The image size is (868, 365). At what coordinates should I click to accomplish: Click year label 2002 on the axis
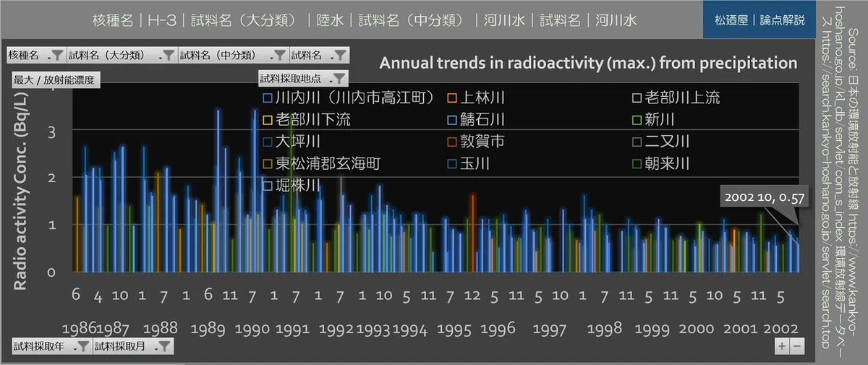[780, 330]
